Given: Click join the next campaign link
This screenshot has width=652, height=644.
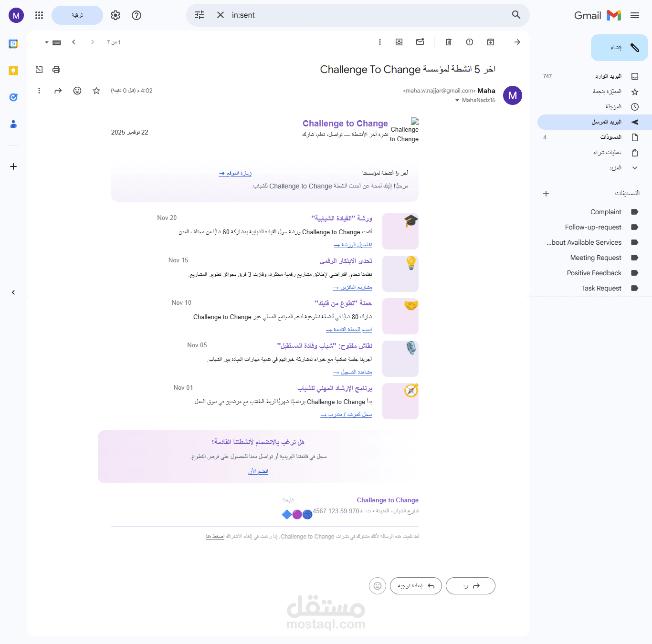Looking at the screenshot, I should pos(349,330).
